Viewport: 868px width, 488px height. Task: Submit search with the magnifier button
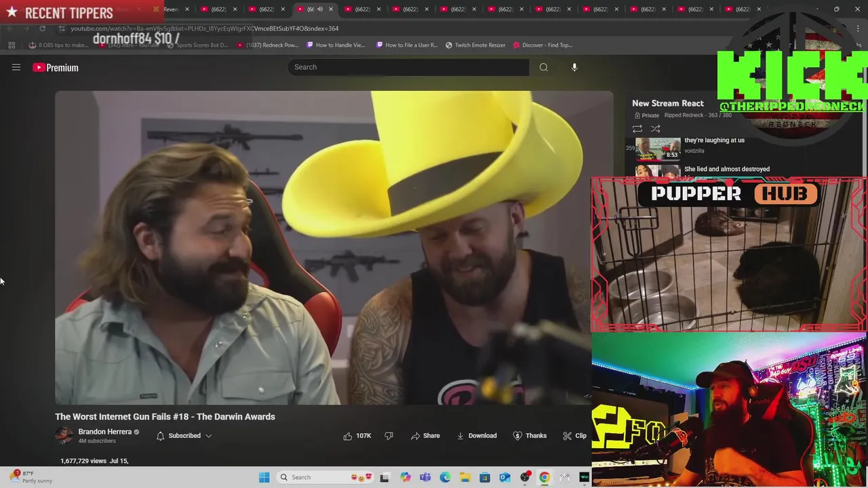pyautogui.click(x=544, y=67)
